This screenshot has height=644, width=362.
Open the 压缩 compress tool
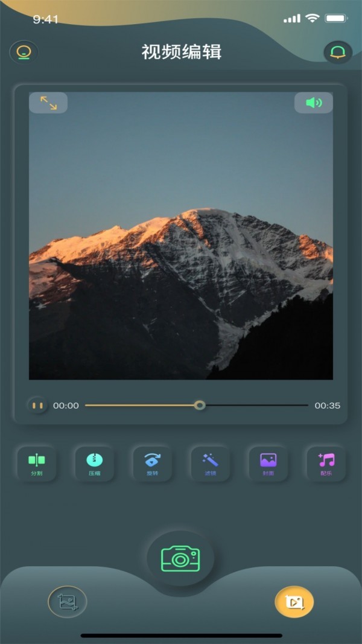[x=95, y=463]
